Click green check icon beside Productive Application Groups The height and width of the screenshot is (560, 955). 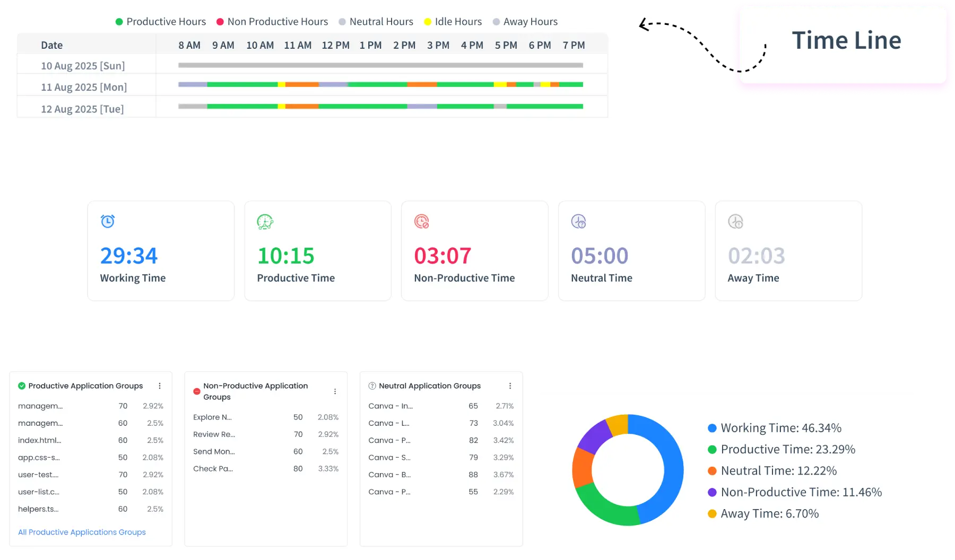(22, 386)
